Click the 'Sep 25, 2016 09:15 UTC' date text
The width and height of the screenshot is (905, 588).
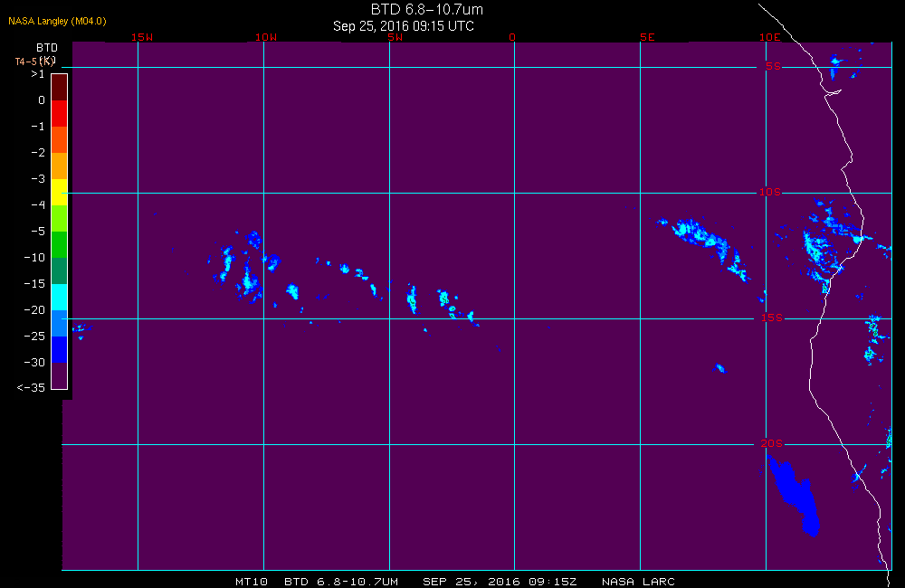pos(404,26)
